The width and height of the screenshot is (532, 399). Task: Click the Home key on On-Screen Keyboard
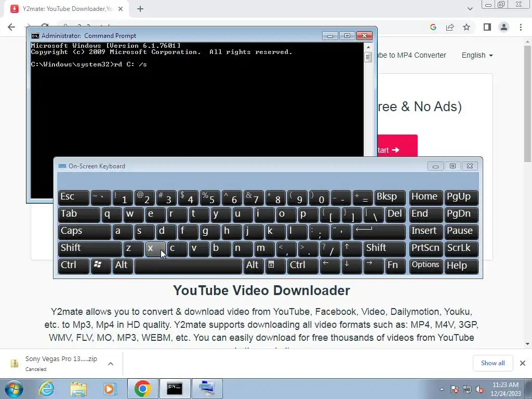[x=426, y=197]
